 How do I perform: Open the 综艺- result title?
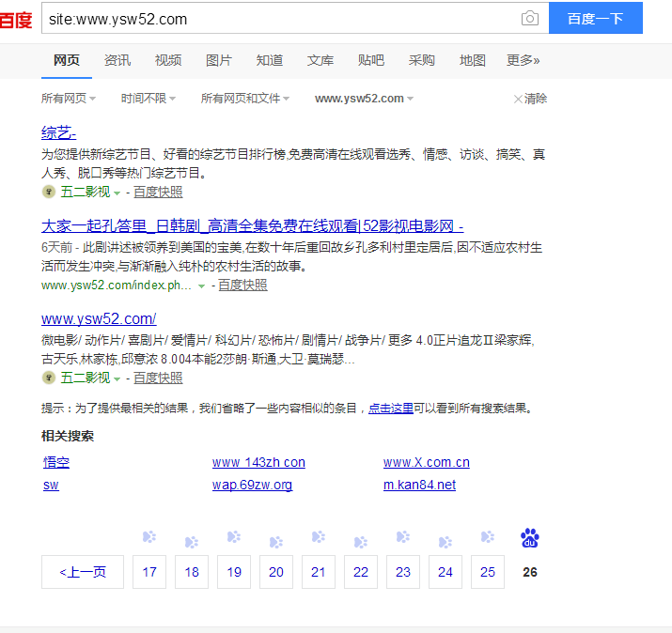coord(58,132)
